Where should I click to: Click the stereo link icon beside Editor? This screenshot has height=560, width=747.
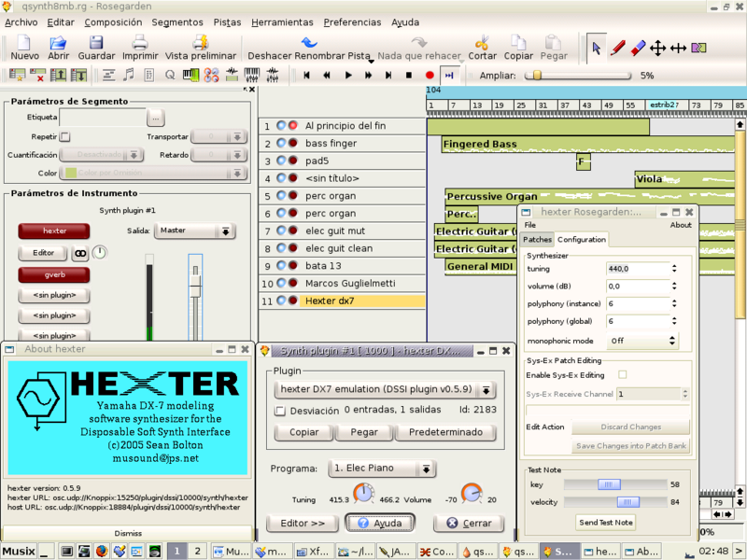[x=79, y=253]
